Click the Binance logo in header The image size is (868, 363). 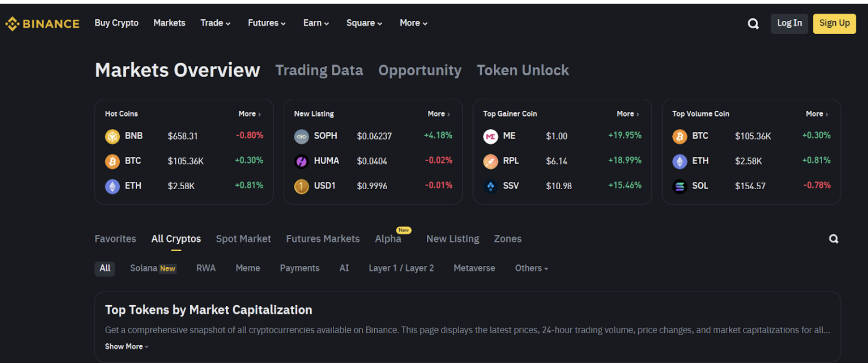point(42,24)
